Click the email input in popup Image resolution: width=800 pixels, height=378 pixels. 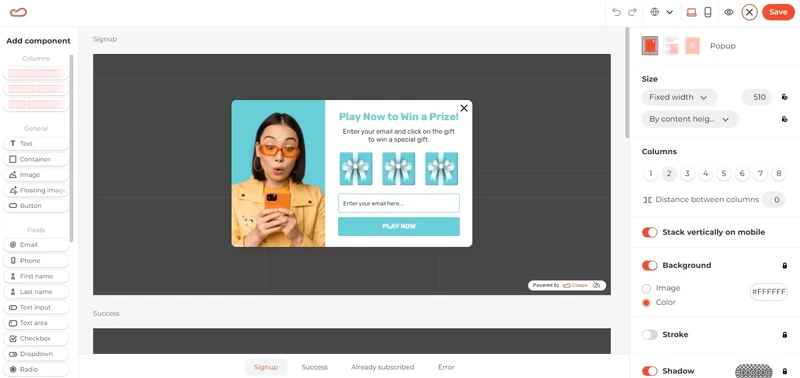[398, 203]
